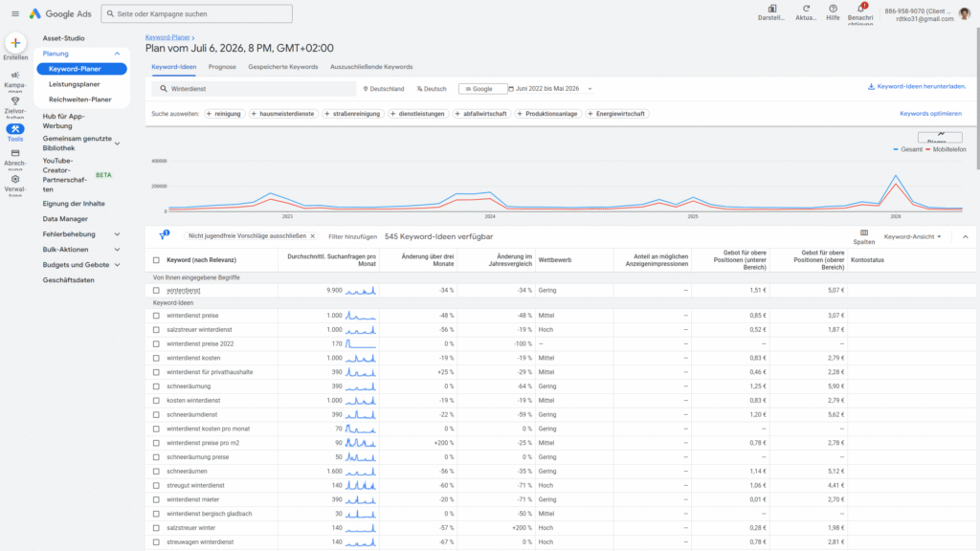
Task: Click Keywords optimieren link
Action: click(x=930, y=114)
